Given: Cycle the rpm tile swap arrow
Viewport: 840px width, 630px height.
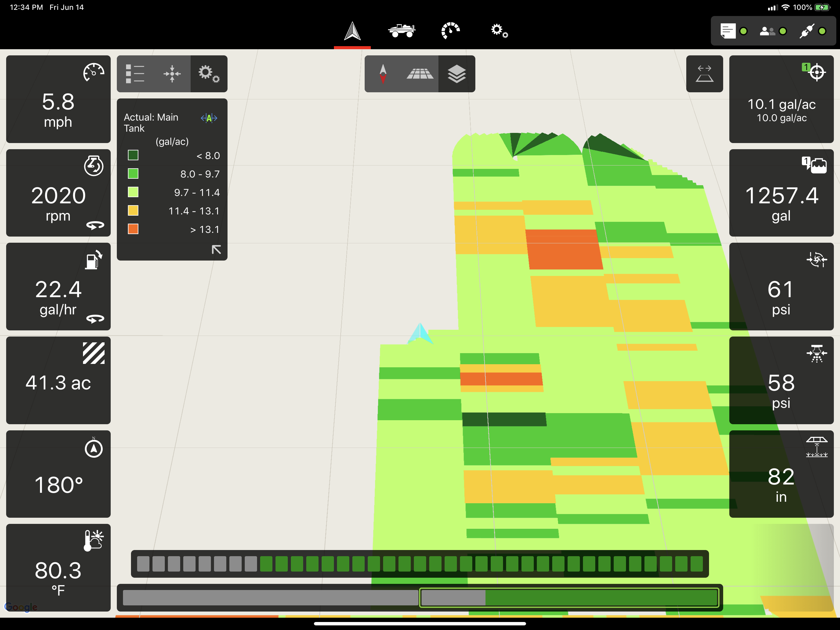Looking at the screenshot, I should coord(95,225).
